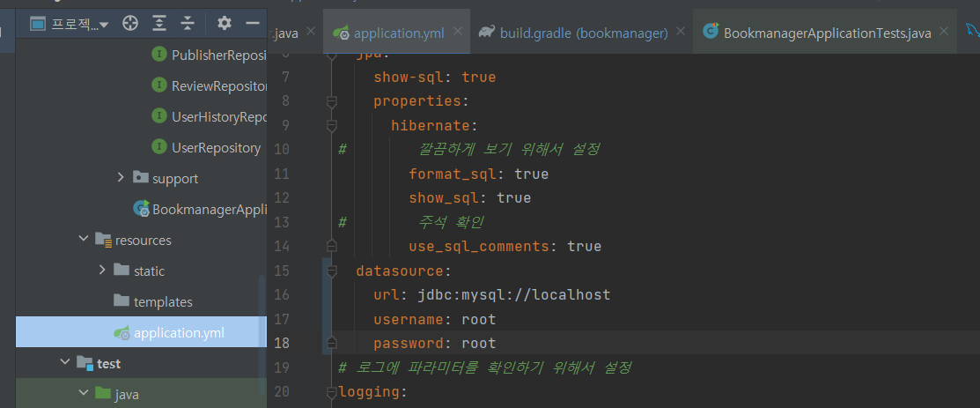Viewport: 980px width, 408px height.
Task: Fold the properties block at line 8
Action: click(332, 101)
